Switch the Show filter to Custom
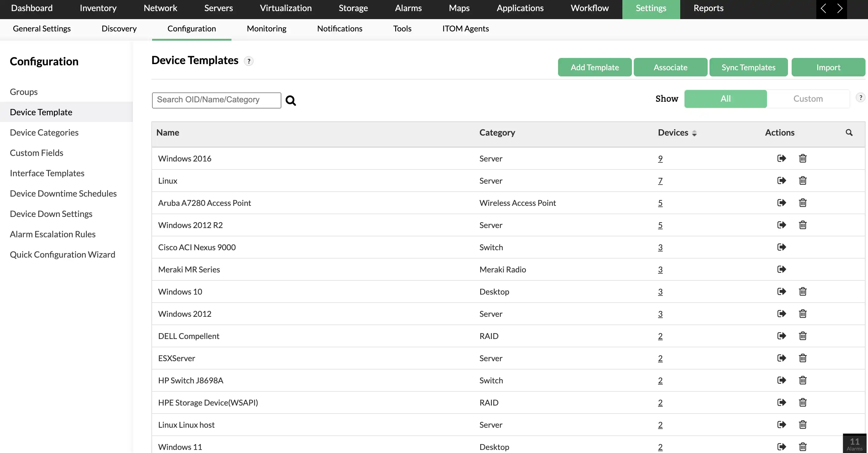The height and width of the screenshot is (453, 868). coord(808,99)
